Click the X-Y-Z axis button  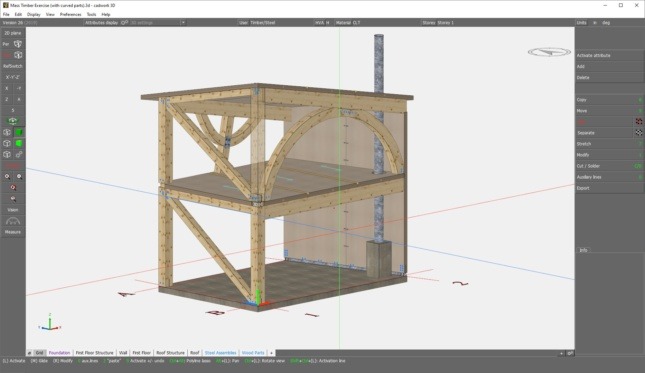[x=13, y=77]
